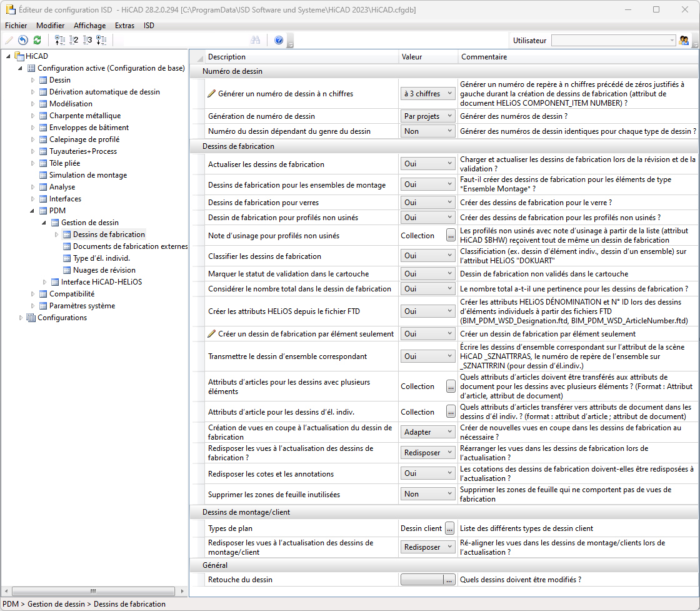Screen dimensions: 700x611
Task: Click the application icon in the title bar
Action: pyautogui.click(x=11, y=9)
